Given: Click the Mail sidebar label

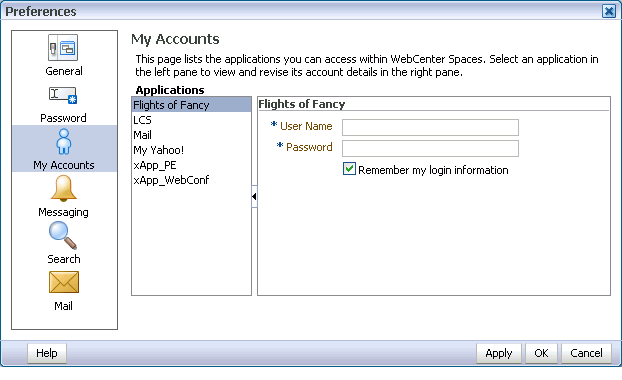Looking at the screenshot, I should 63,306.
